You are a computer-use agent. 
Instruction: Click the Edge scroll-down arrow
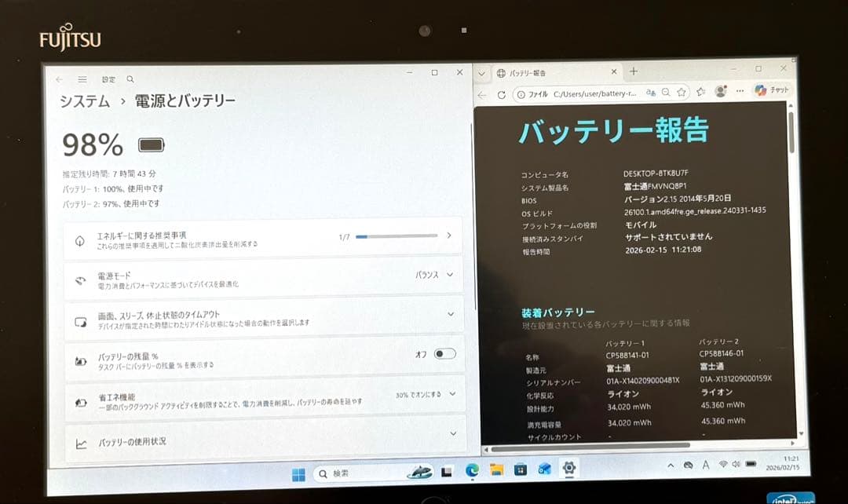point(802,433)
